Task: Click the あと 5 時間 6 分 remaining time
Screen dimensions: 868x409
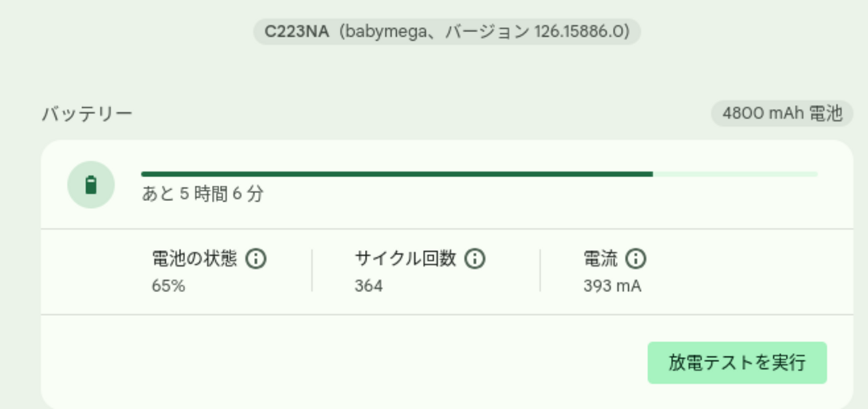Action: pyautogui.click(x=202, y=194)
